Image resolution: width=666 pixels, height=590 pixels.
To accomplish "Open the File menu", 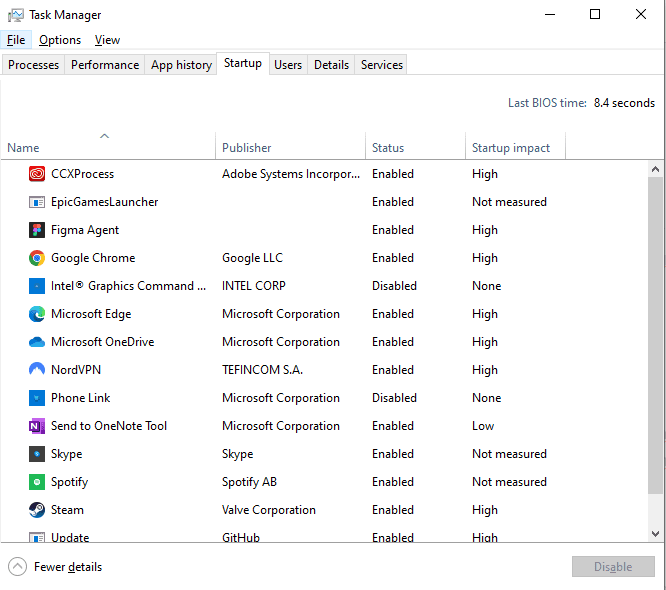I will tap(16, 40).
